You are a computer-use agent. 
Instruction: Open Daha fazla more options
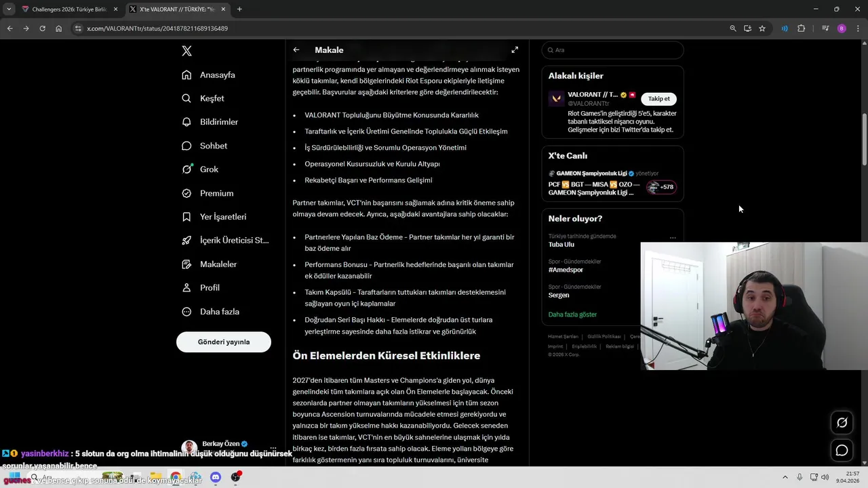coord(210,312)
